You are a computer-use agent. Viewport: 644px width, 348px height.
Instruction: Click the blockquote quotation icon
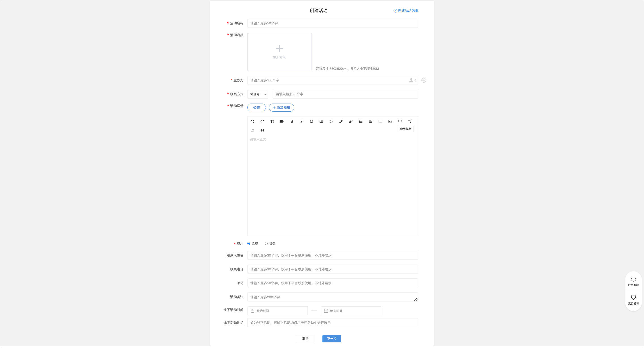pos(262,130)
